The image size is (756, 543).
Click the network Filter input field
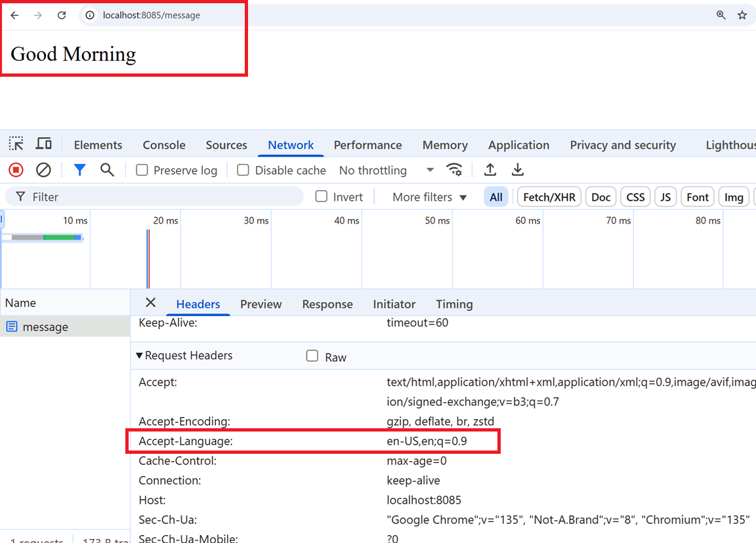tap(154, 197)
